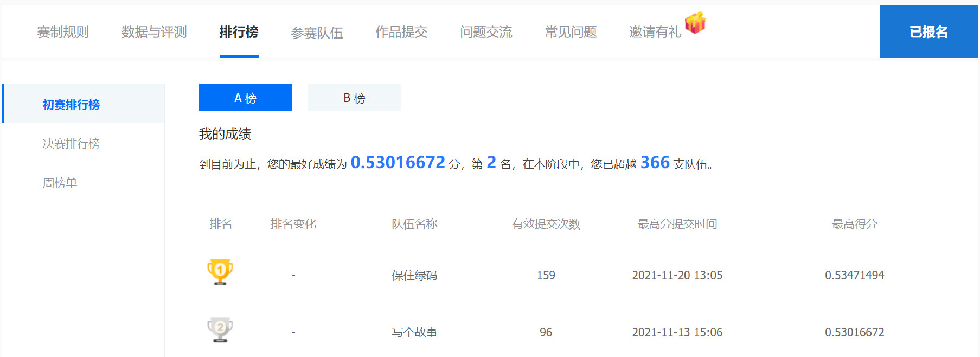Click the 排名 column header

tap(221, 224)
